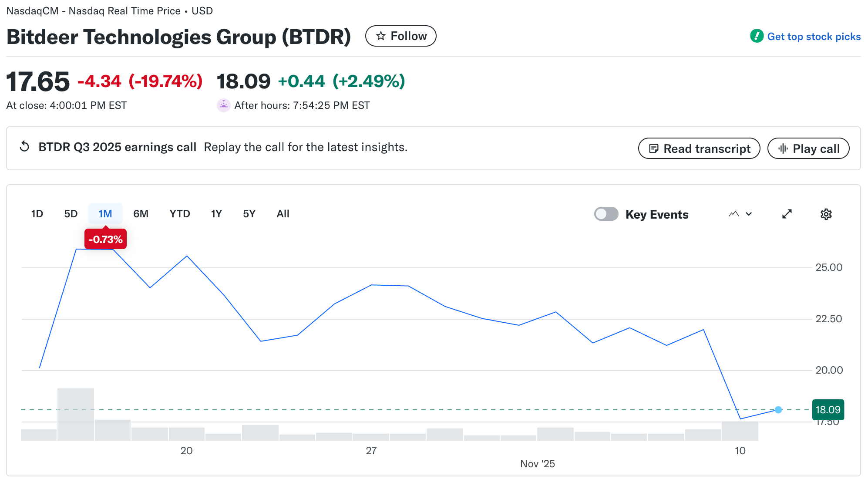Click the waveform icon on Play call
This screenshot has height=486, width=868.
(784, 148)
